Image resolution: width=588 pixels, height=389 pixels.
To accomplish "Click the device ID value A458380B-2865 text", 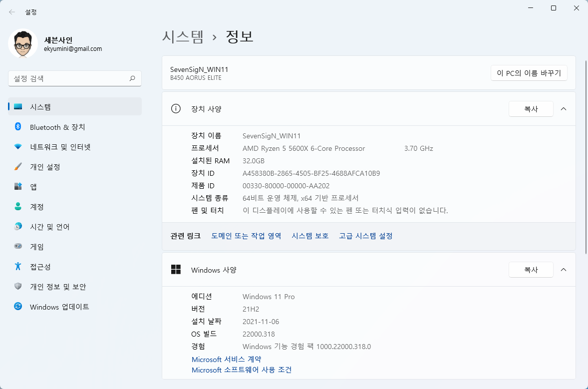I will [311, 173].
